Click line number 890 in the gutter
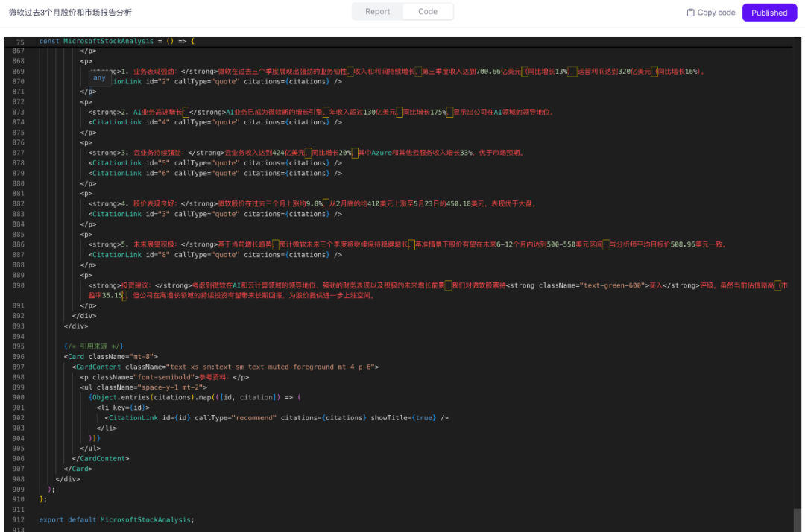 (19, 286)
